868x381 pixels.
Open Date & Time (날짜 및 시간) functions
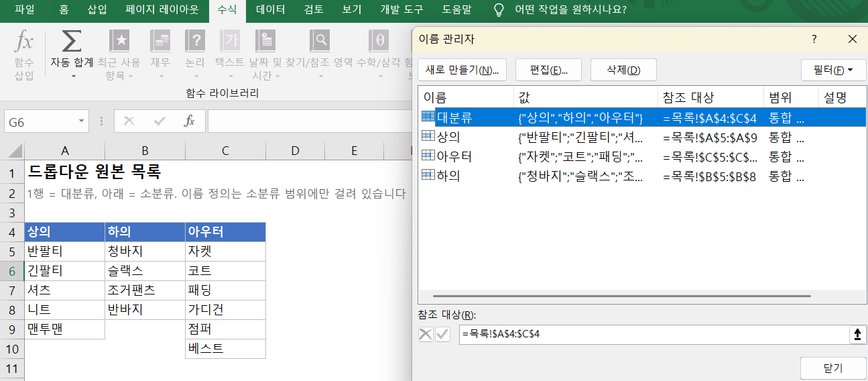pos(265,42)
